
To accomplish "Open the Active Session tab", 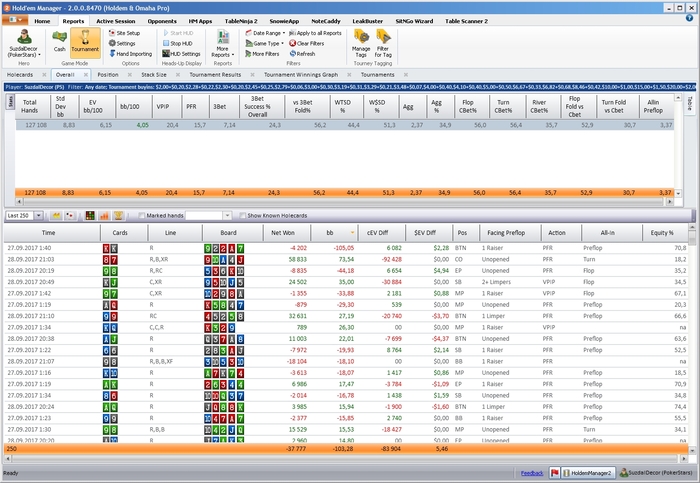I will pyautogui.click(x=116, y=21).
